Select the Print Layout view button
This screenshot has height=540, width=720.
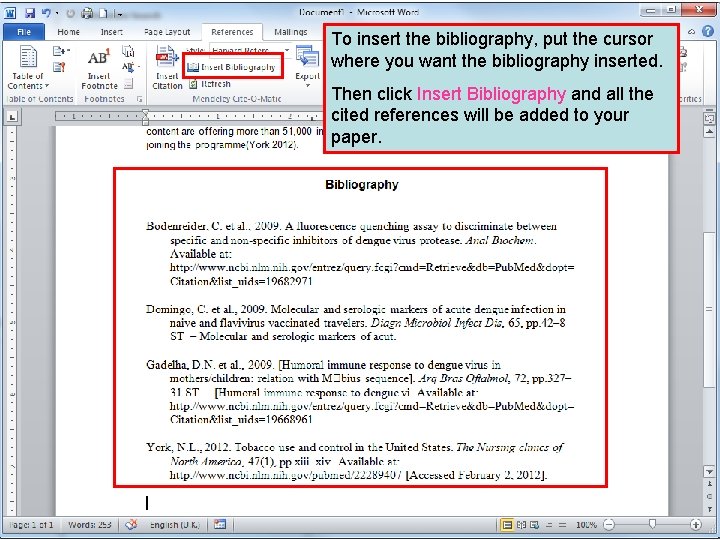coord(507,524)
